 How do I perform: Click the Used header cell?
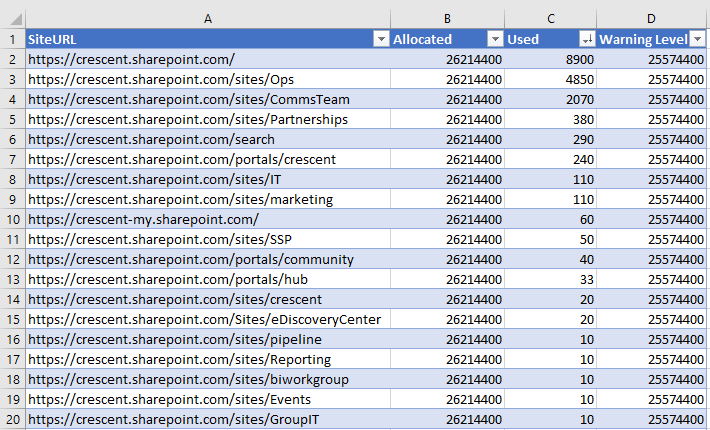click(551, 39)
